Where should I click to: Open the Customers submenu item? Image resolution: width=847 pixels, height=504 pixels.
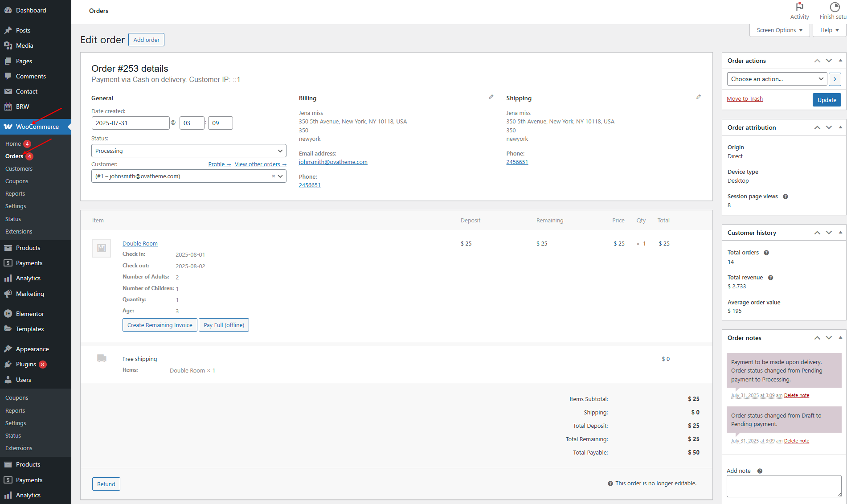click(x=19, y=169)
